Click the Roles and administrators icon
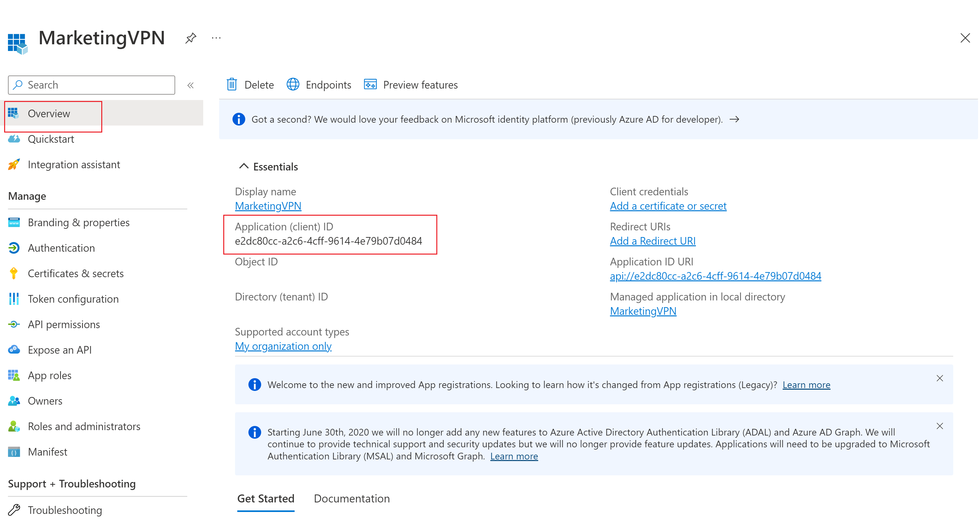980x526 pixels. point(14,426)
